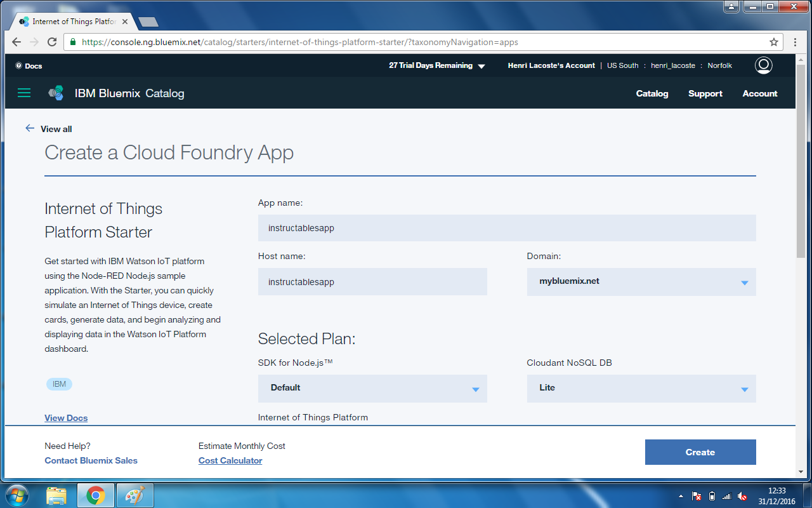Open the Account menu item

760,93
